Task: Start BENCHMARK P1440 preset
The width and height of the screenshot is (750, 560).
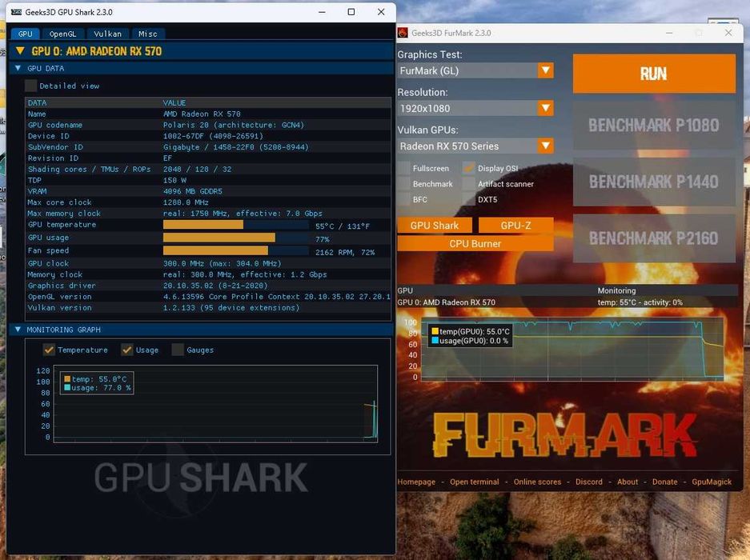Action: pos(654,182)
